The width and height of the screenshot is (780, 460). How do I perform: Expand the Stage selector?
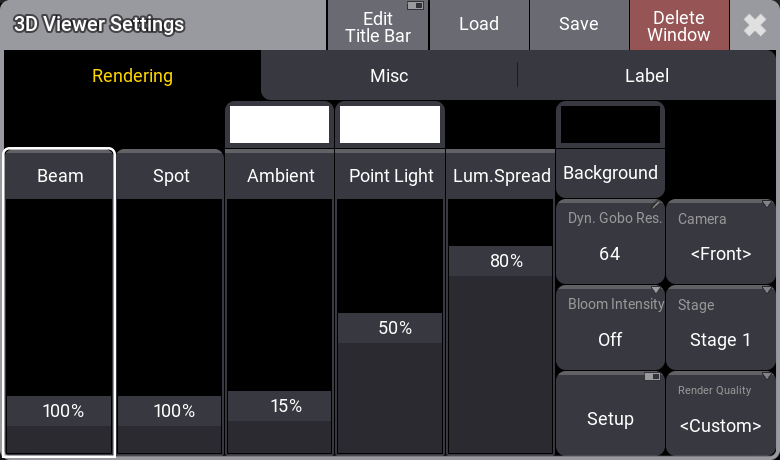point(720,328)
